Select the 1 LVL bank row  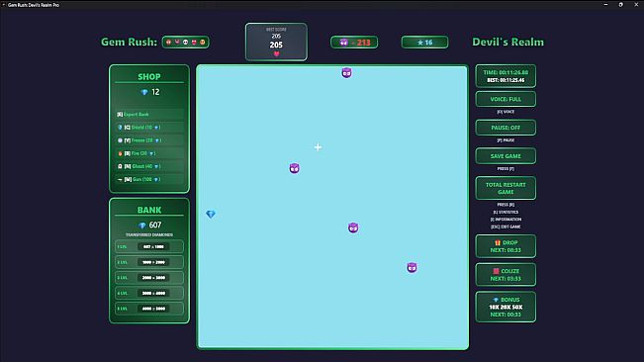pyautogui.click(x=149, y=246)
